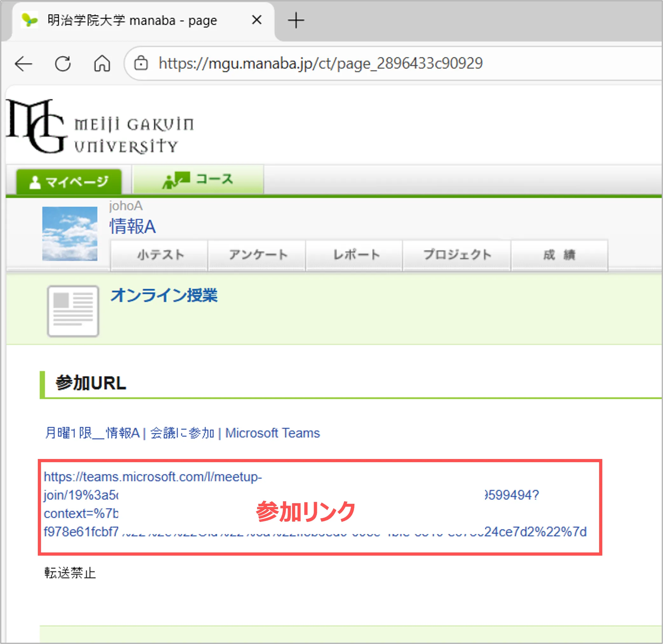Click the オンライン授業 page title

tap(164, 295)
